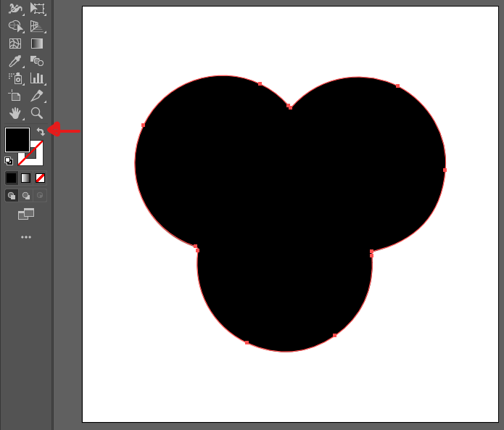Enable Draw Inside mode

[x=40, y=195]
